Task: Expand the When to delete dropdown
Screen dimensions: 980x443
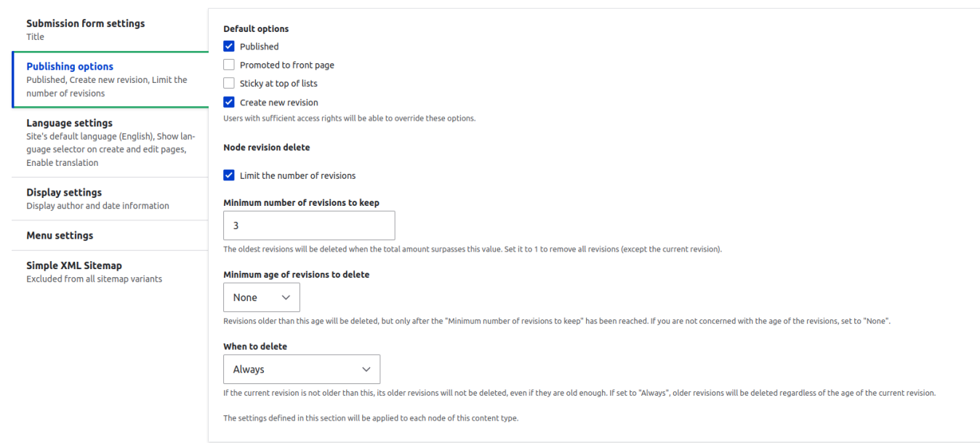Action: click(302, 370)
